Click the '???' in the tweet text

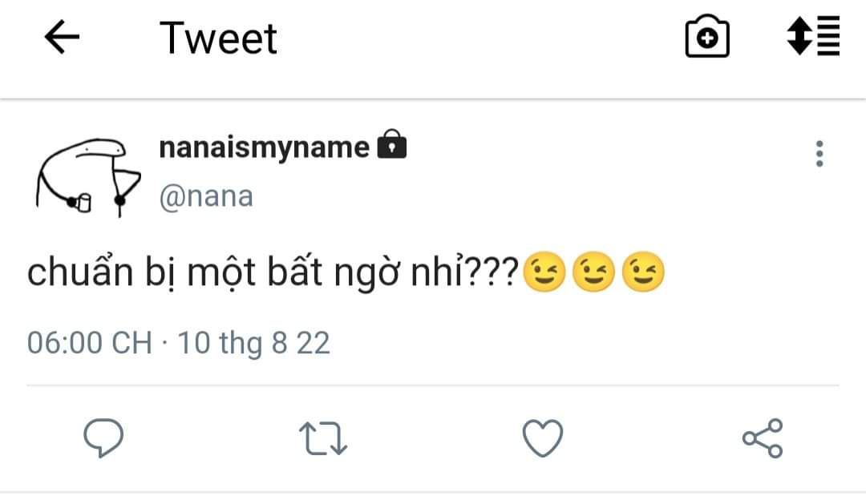coord(492,272)
